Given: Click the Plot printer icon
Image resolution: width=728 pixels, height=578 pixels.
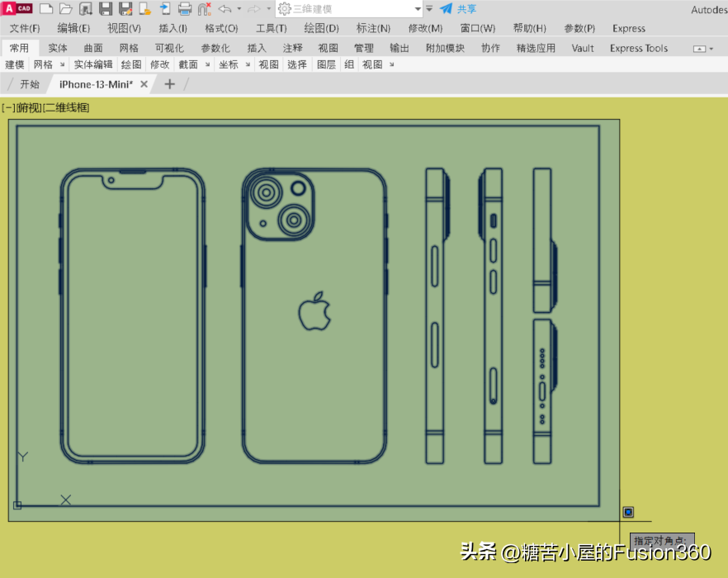Looking at the screenshot, I should coord(185,8).
